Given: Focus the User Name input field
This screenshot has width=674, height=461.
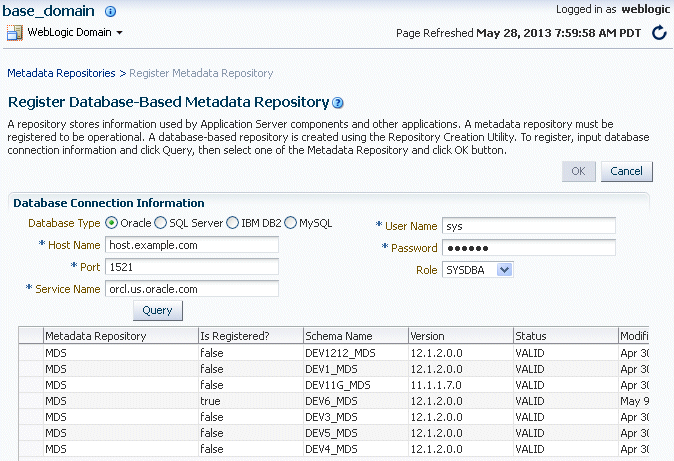Looking at the screenshot, I should tap(529, 226).
